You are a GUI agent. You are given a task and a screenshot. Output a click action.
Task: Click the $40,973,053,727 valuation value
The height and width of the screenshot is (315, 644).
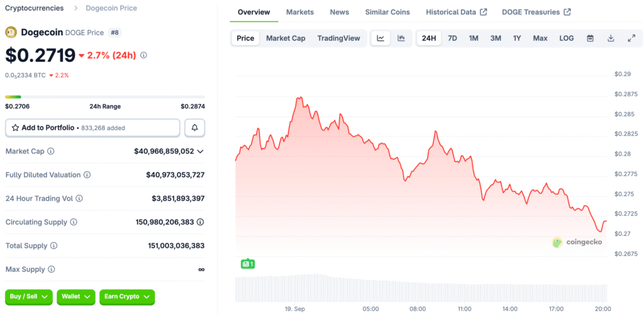coord(175,175)
